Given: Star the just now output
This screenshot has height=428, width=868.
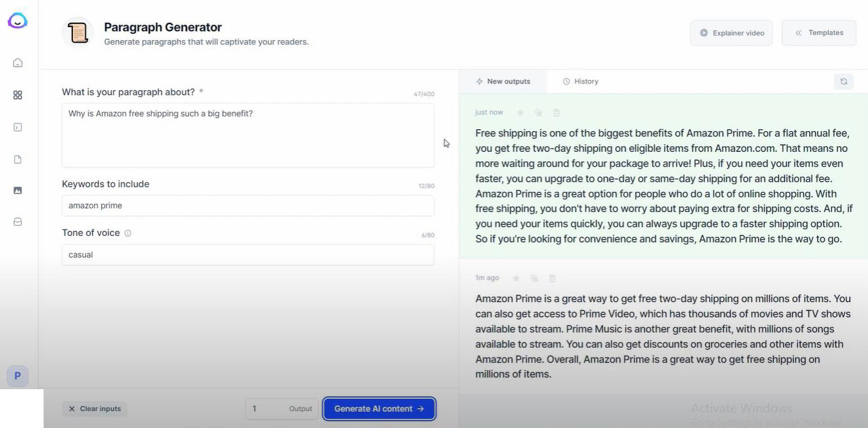Looking at the screenshot, I should click(520, 112).
